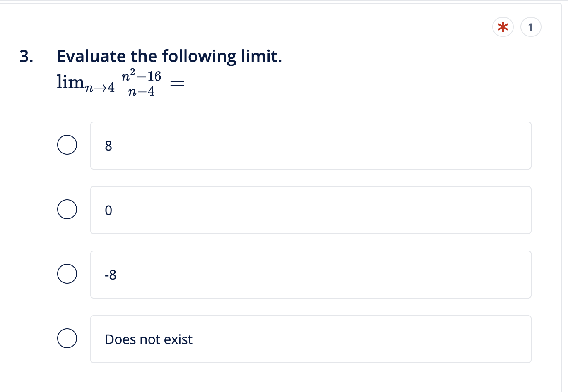Click the answer box containing 0
This screenshot has width=568, height=392.
pos(310,210)
